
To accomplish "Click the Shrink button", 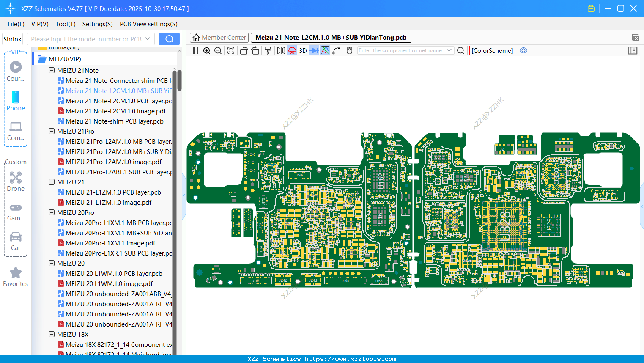I will [12, 39].
